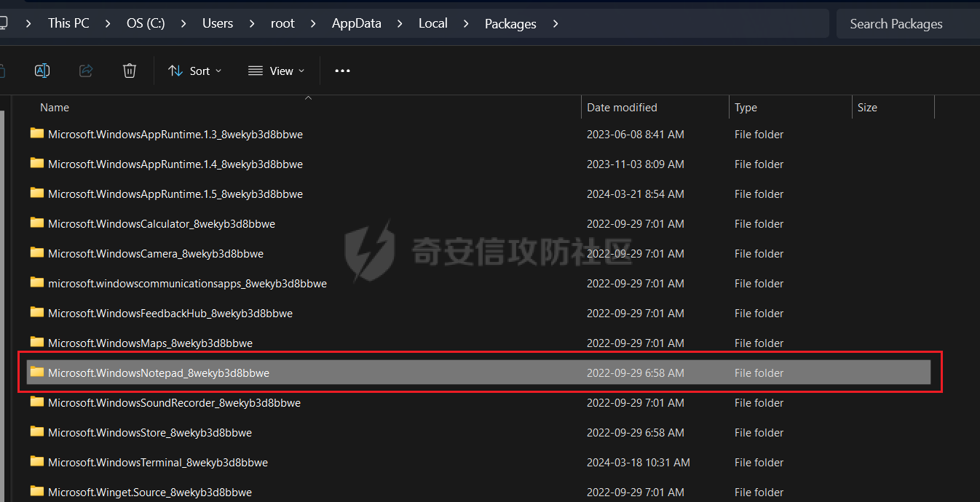Screen dimensions: 980x502
Task: Click AppData breadcrumb
Action: tap(357, 23)
